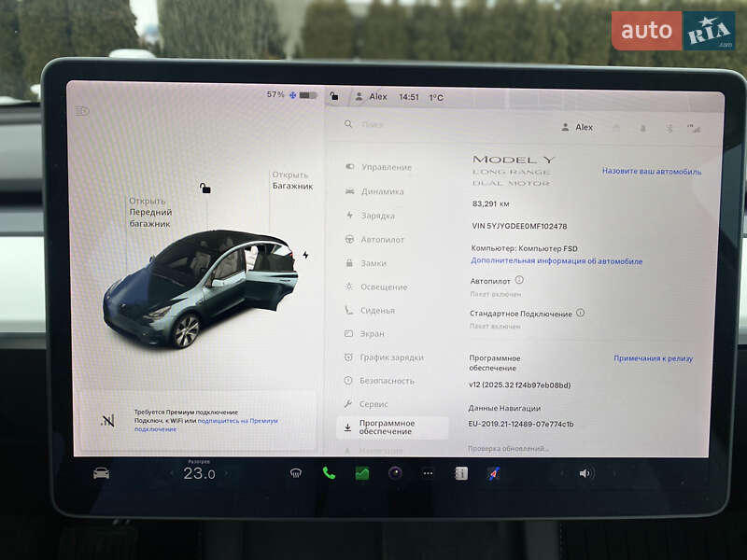Open the three-dots app launcher at bottom
Viewport: 747px width, 560px height.
click(x=428, y=474)
